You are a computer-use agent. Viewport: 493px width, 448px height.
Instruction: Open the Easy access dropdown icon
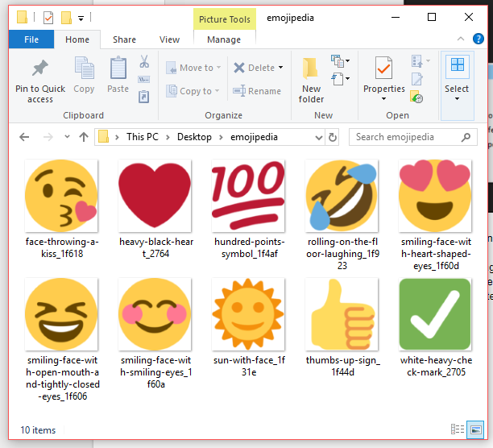[x=340, y=79]
